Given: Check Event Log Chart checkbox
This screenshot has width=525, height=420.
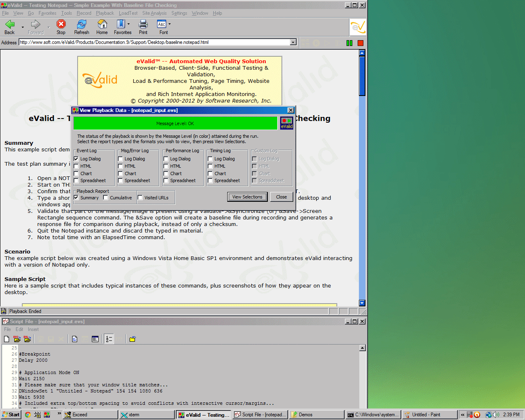Looking at the screenshot, I should click(76, 173).
